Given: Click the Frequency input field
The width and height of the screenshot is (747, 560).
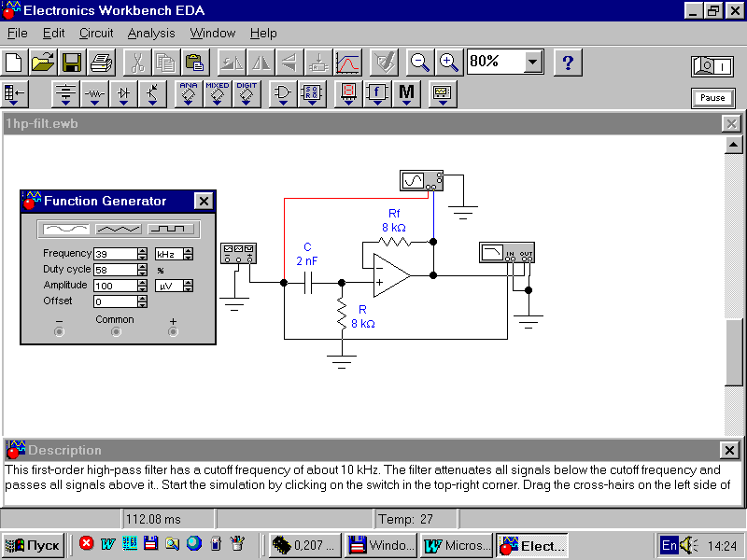Looking at the screenshot, I should pyautogui.click(x=116, y=254).
